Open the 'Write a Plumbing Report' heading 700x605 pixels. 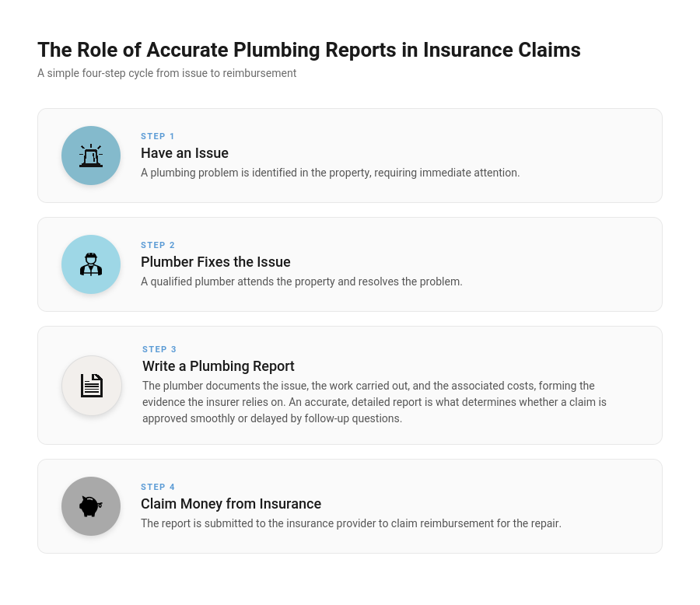click(x=219, y=366)
